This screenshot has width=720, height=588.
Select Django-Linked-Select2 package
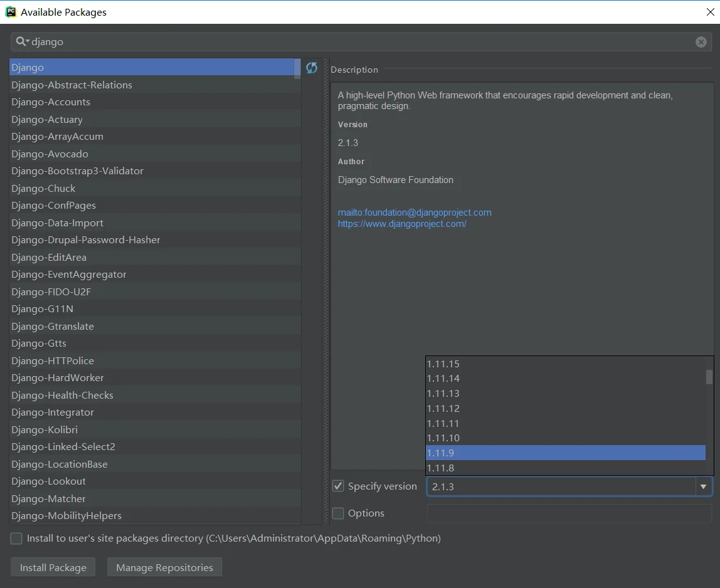pos(155,446)
